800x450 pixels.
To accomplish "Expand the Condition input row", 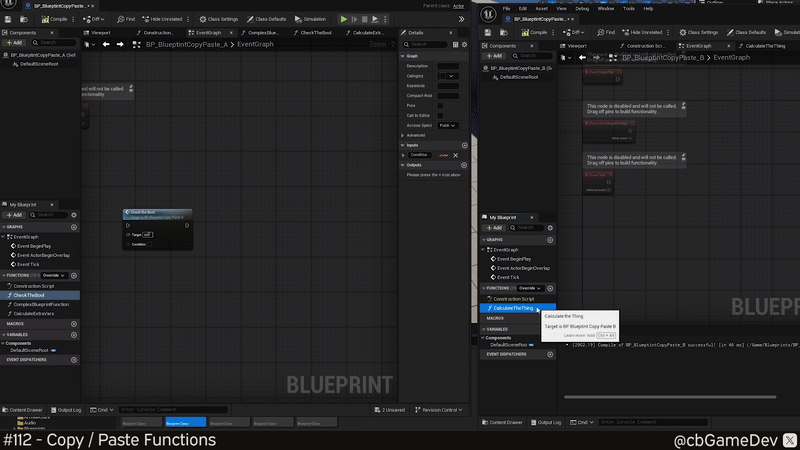I will pos(403,155).
